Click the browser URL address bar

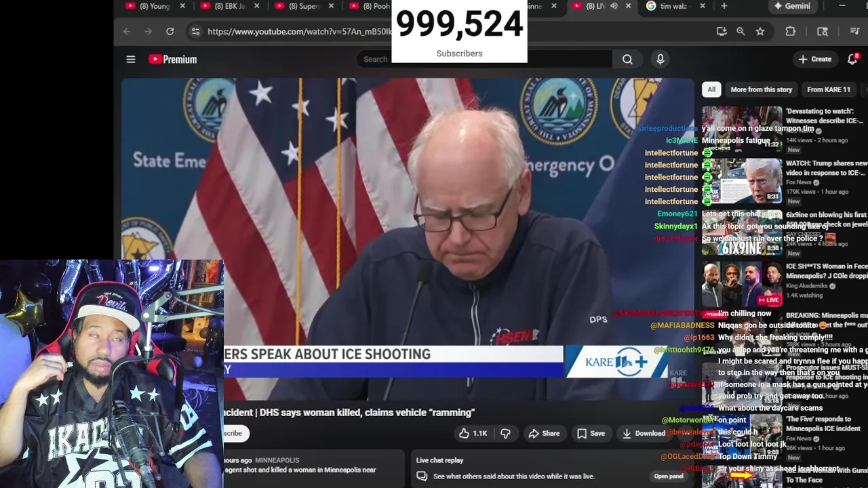pyautogui.click(x=298, y=31)
